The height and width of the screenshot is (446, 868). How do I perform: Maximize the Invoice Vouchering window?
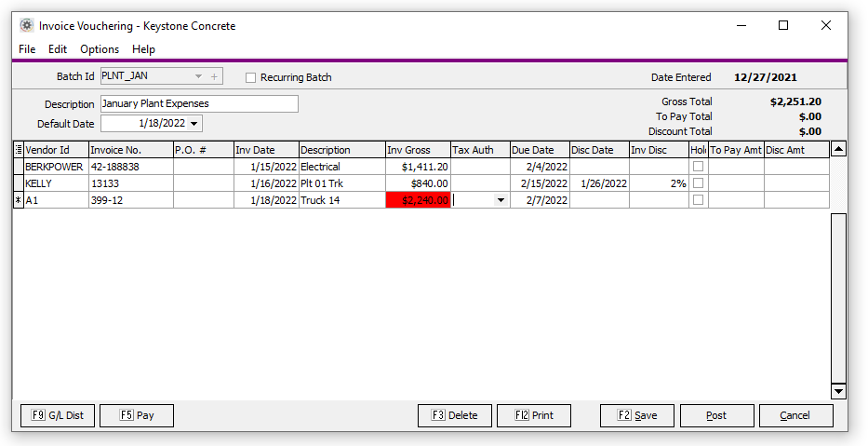783,26
